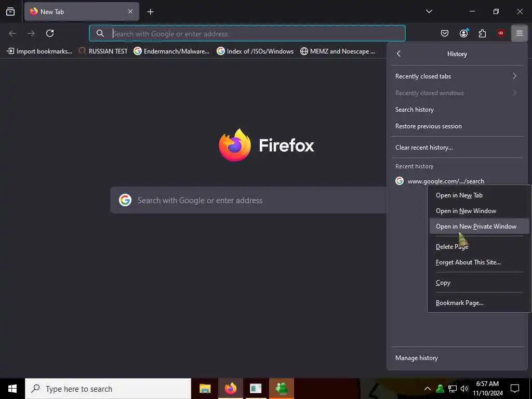This screenshot has height=399, width=532.
Task: Expand Recently closed tabs submenu
Action: point(457,76)
